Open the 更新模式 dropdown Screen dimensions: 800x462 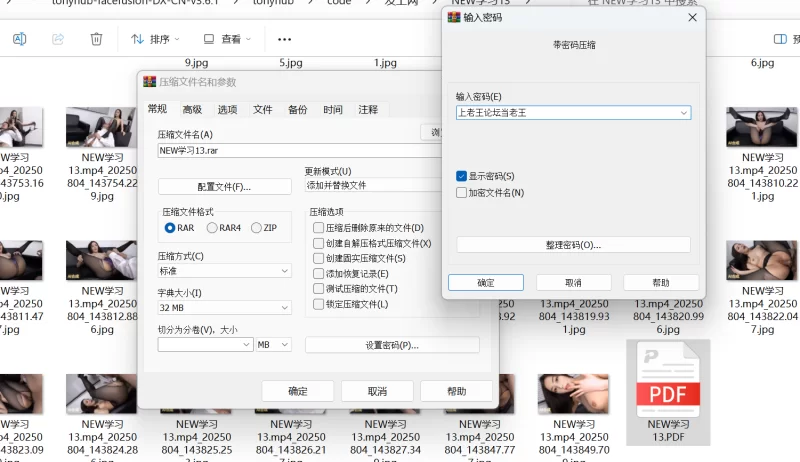coord(373,185)
